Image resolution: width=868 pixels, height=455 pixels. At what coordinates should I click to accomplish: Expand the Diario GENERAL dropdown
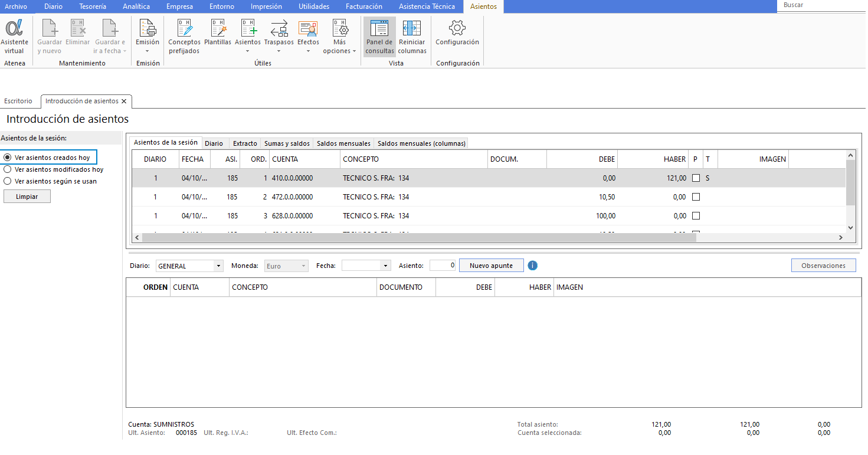pos(218,266)
